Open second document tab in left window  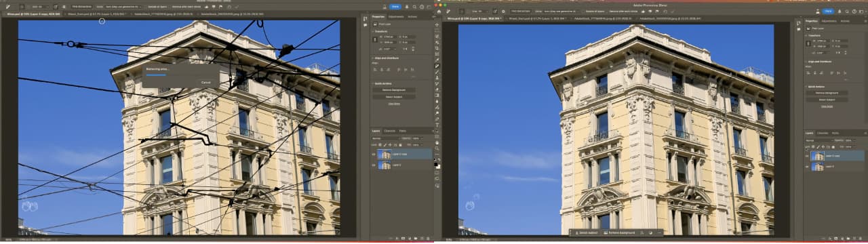[96, 14]
